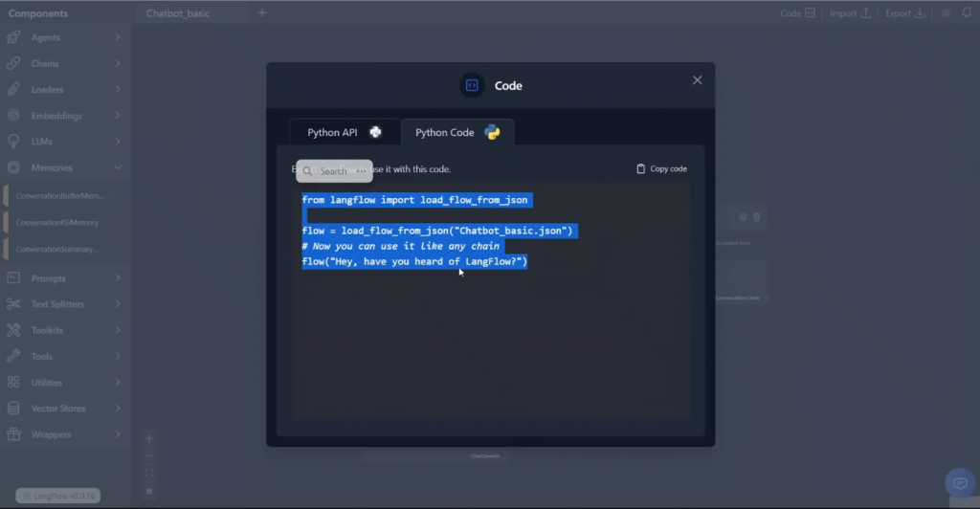Screen dimensions: 980x509
Task: Click the OpenAI-style icon on Python API tab
Action: coord(375,132)
